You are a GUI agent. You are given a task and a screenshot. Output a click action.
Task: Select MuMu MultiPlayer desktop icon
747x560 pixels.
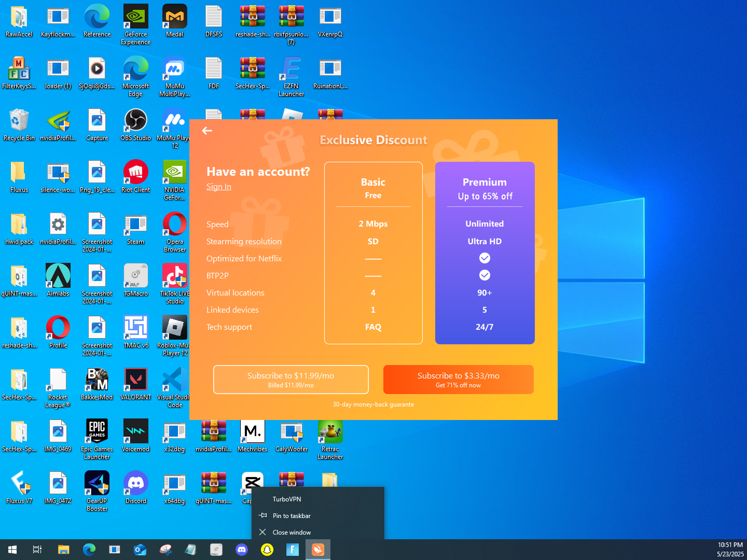175,77
